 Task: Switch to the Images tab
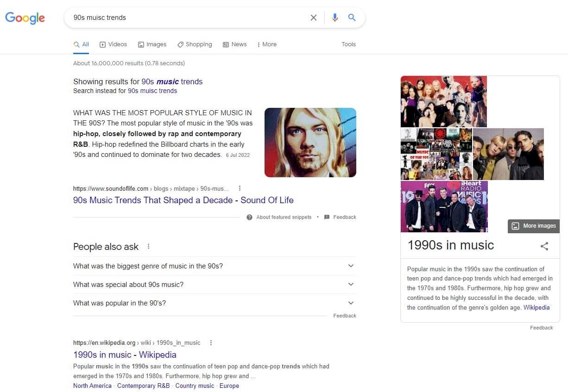click(x=152, y=44)
